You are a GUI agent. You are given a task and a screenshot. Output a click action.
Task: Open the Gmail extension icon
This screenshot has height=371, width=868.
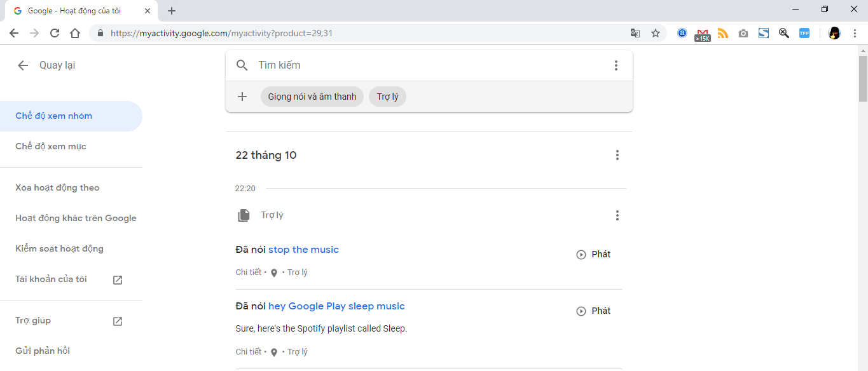pos(702,34)
